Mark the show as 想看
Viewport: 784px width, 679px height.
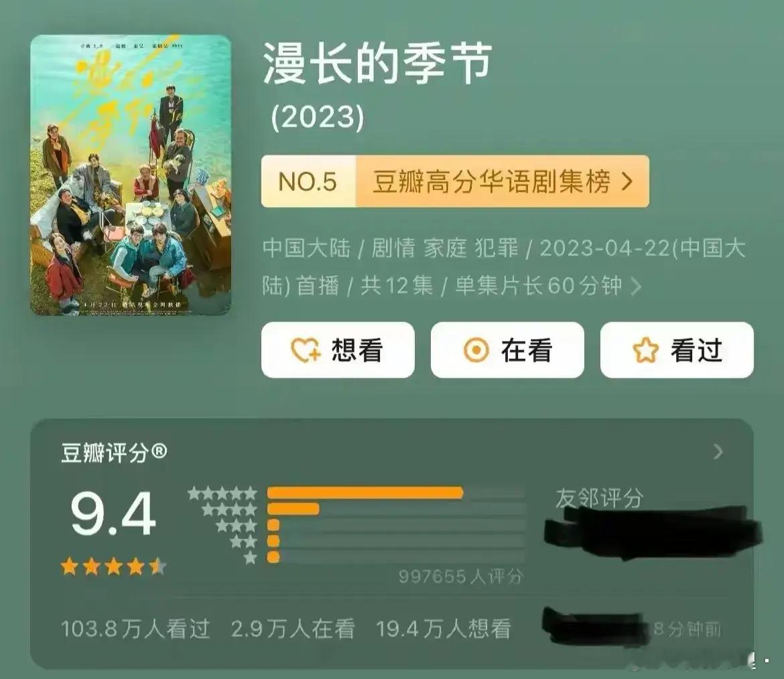338,350
